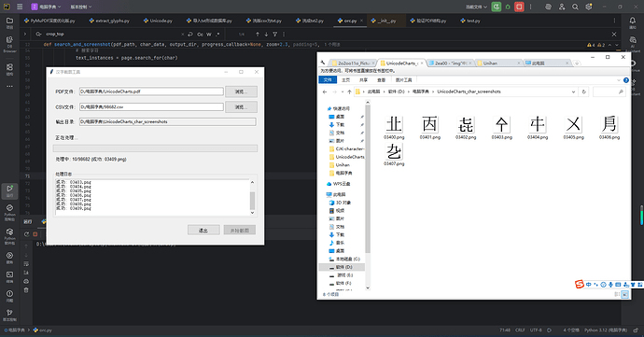Toggle Whole Words (W) in search bar
Screen dimensions: 644x337
pos(209,35)
